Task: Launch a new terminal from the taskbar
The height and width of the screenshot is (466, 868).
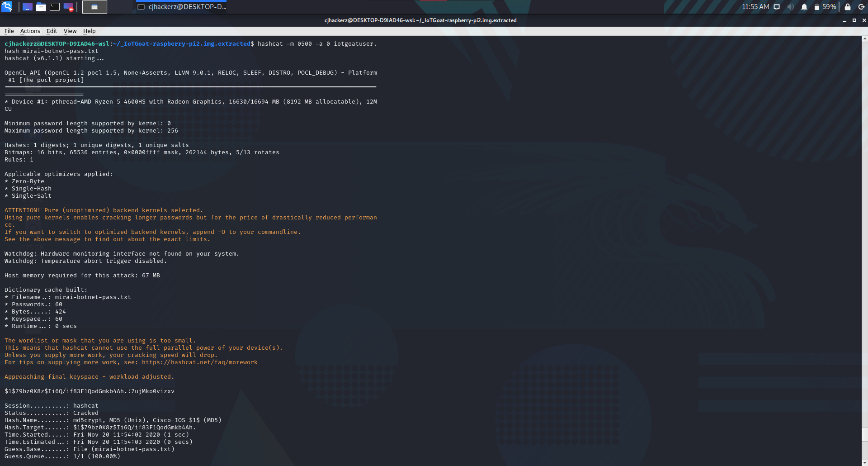Action: [55, 7]
